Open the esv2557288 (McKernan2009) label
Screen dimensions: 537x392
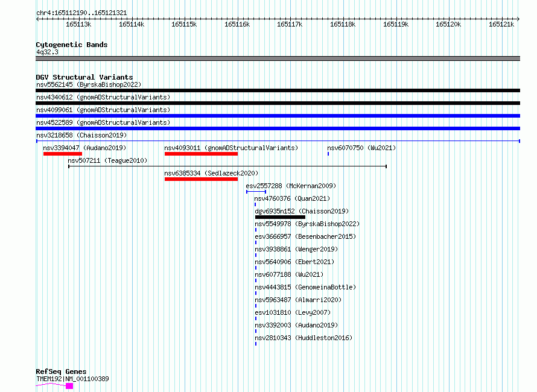(291, 186)
